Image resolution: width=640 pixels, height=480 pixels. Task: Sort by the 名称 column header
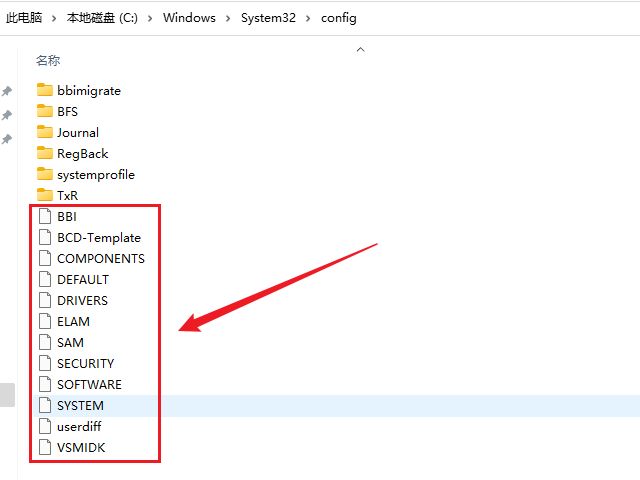48,60
